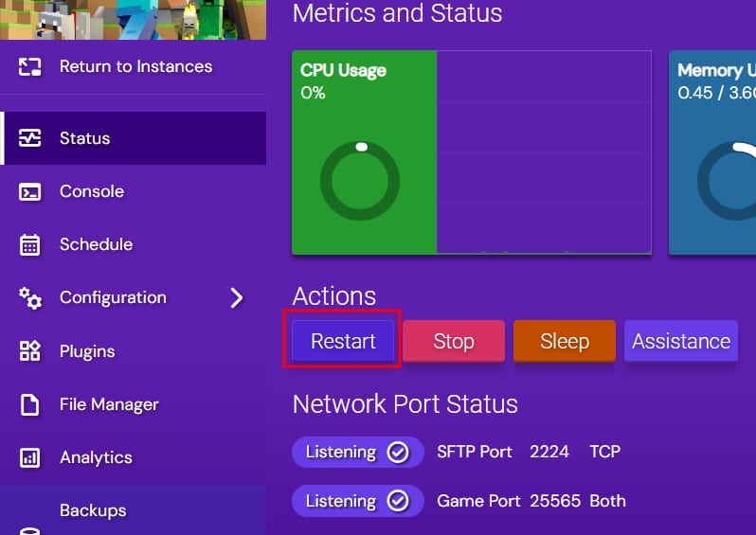
Task: Click the Schedule calendar icon
Action: click(30, 245)
